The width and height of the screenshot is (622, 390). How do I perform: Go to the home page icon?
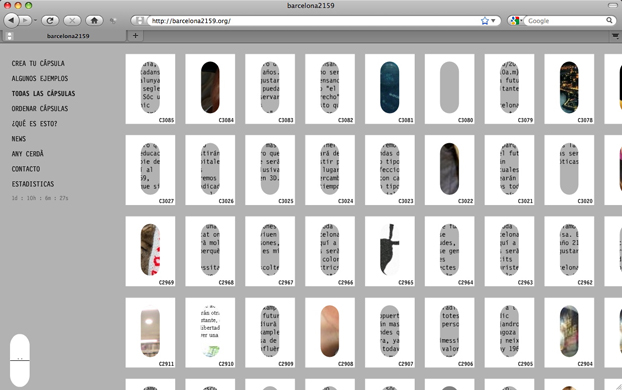click(x=94, y=20)
